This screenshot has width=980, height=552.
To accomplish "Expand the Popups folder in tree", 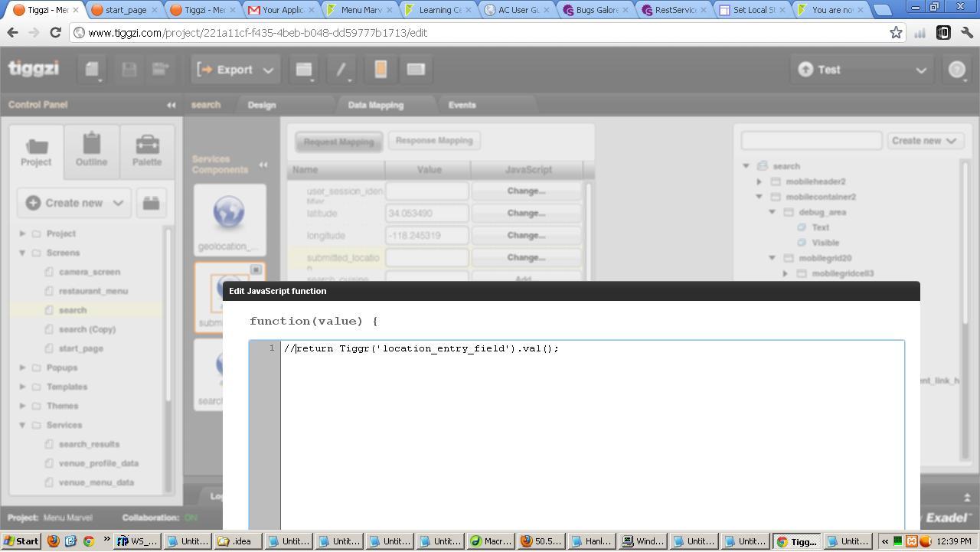I will pyautogui.click(x=23, y=367).
